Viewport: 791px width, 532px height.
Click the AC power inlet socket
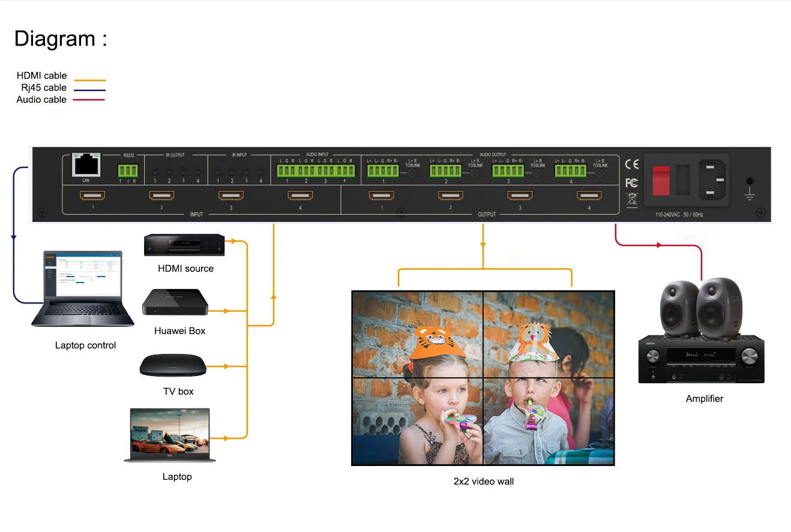point(712,181)
